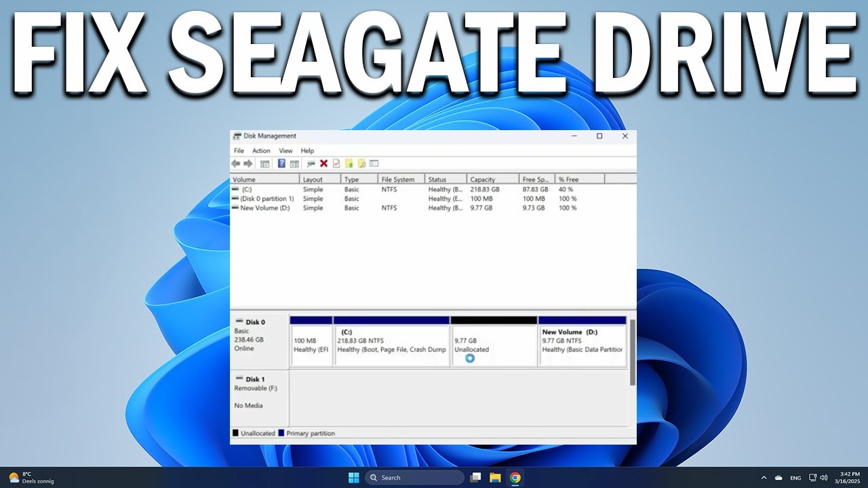Sort by the Type column header
This screenshot has height=488, width=868.
pyautogui.click(x=359, y=179)
